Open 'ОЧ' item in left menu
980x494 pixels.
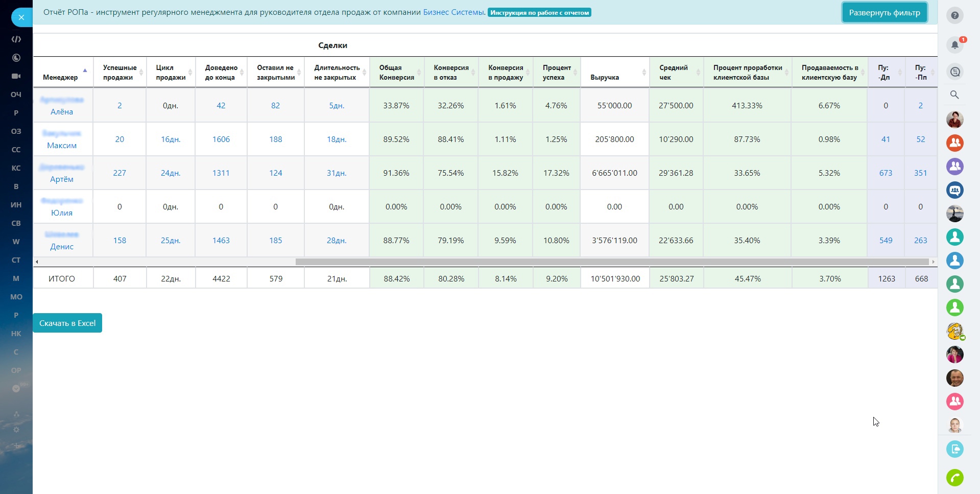(x=16, y=95)
